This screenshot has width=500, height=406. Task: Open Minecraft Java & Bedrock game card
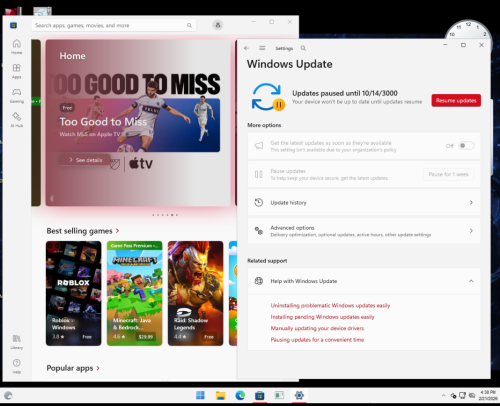click(x=134, y=293)
